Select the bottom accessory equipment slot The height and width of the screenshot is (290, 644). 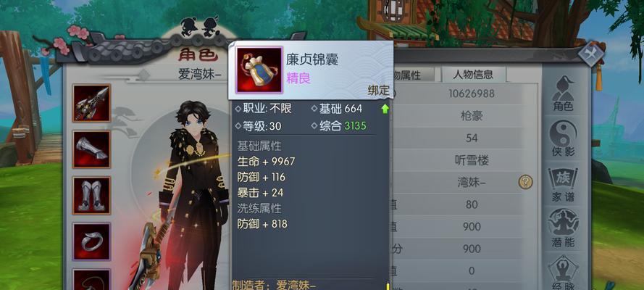[91, 280]
